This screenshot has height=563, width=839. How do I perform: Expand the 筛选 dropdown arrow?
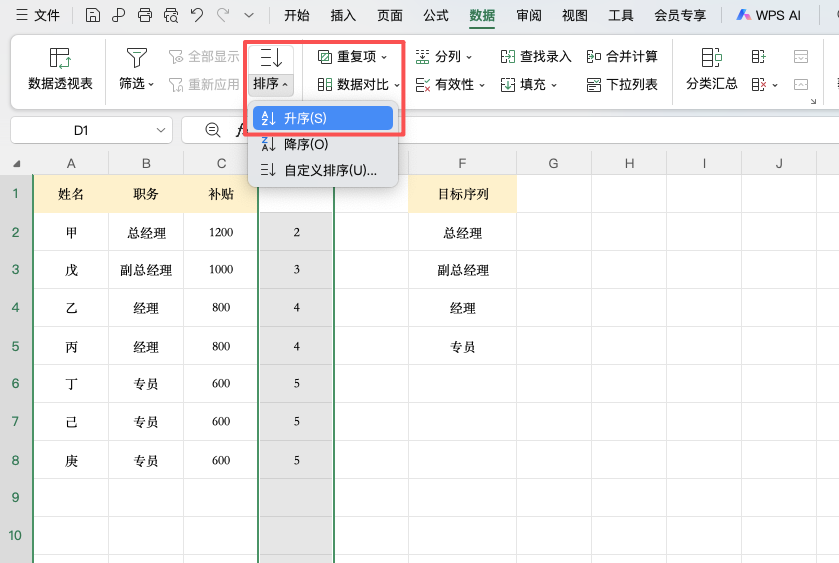pyautogui.click(x=151, y=85)
